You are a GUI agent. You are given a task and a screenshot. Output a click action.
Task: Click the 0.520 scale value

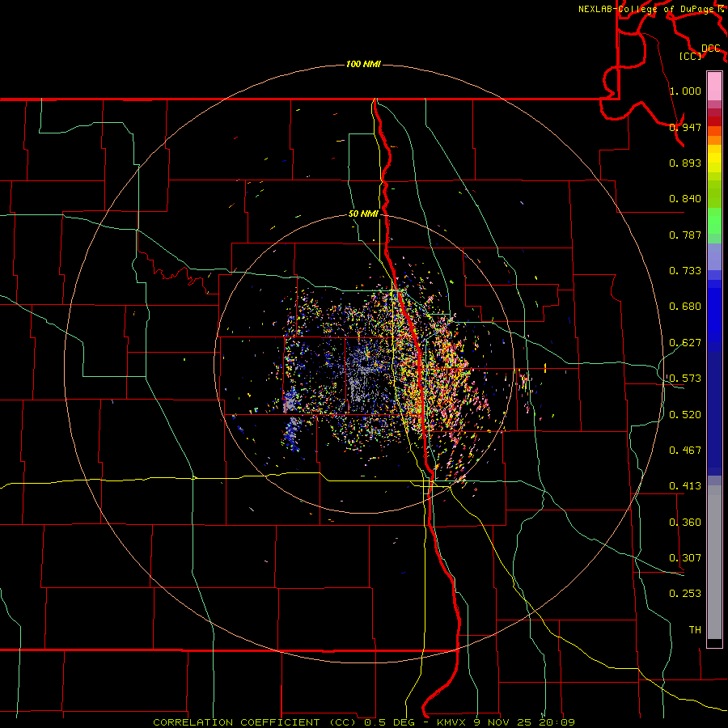(x=685, y=415)
